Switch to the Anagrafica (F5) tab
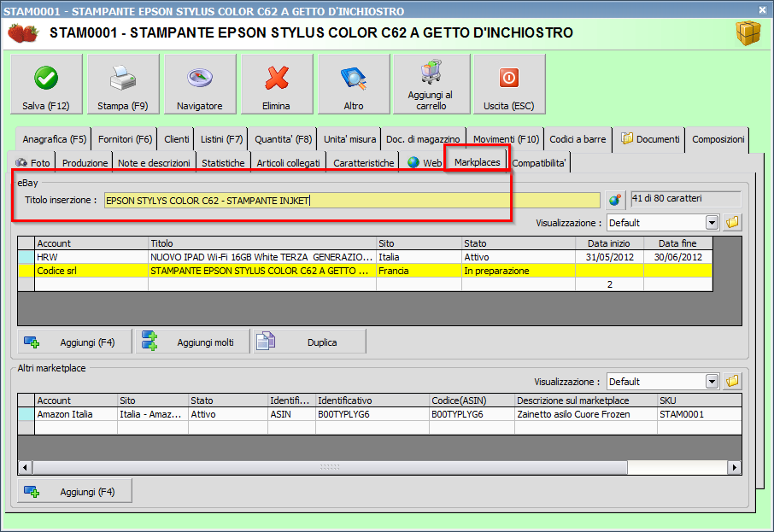774x532 pixels. 55,139
